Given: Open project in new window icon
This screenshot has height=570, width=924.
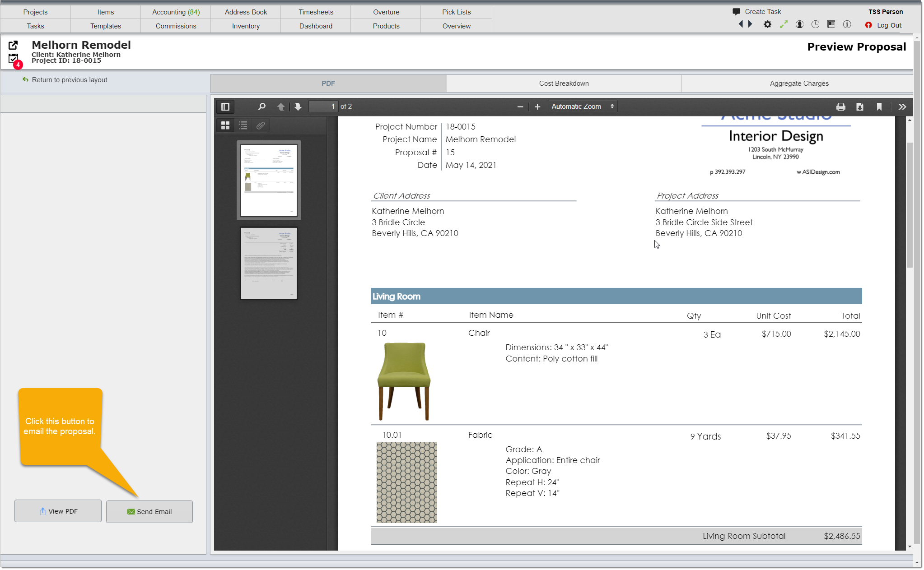Looking at the screenshot, I should click(x=13, y=45).
